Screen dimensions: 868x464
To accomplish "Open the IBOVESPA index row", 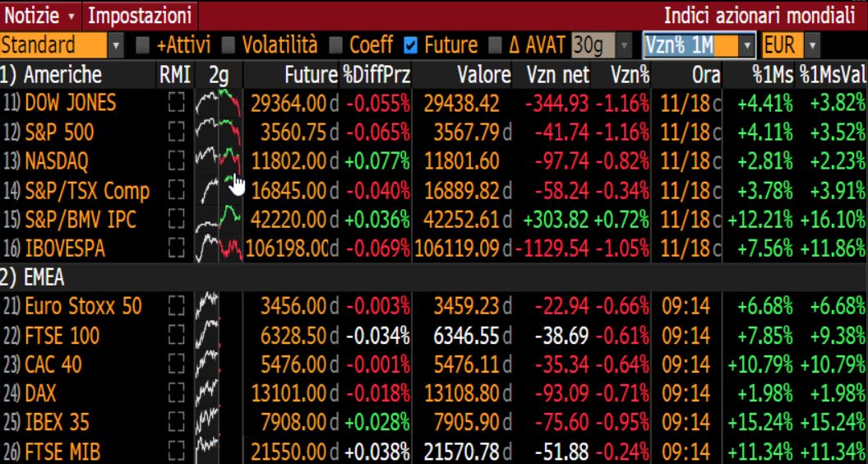I will (434, 249).
